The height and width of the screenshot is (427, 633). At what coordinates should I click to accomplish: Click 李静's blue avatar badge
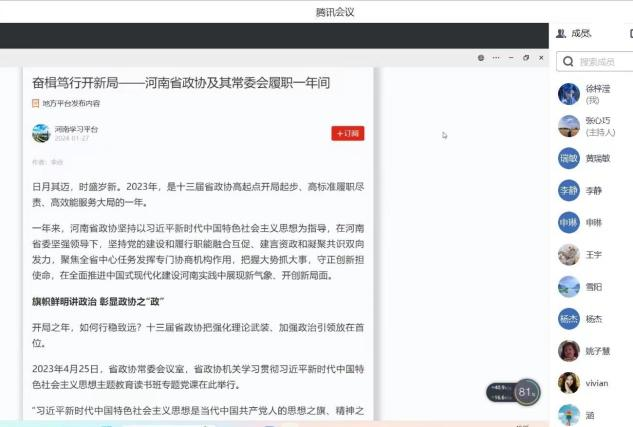click(x=569, y=190)
